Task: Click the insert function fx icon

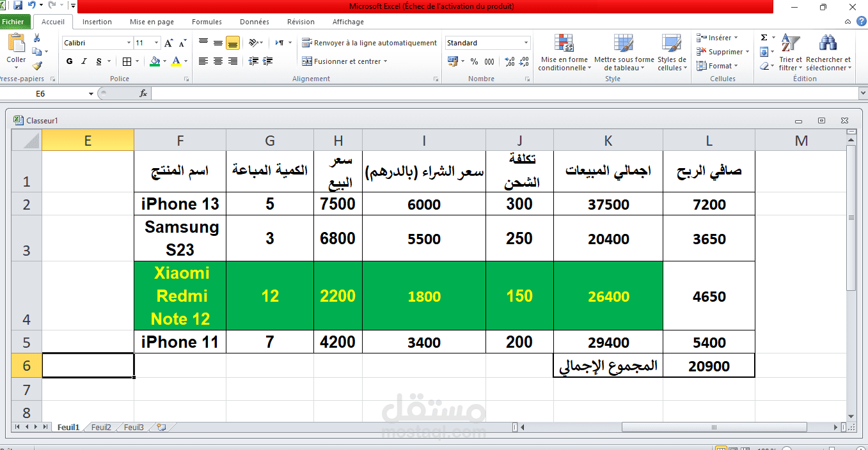Action: click(143, 93)
